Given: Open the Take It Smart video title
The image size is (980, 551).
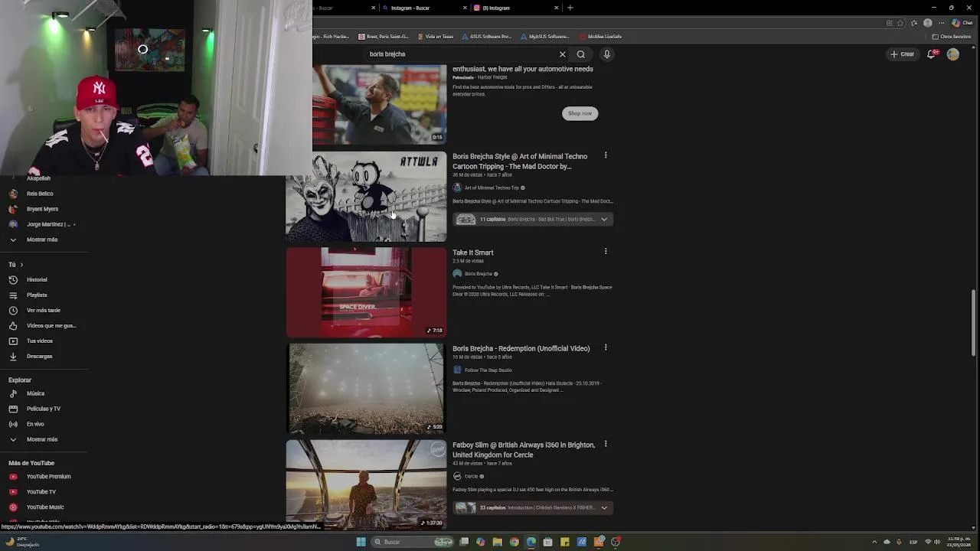Looking at the screenshot, I should point(472,253).
